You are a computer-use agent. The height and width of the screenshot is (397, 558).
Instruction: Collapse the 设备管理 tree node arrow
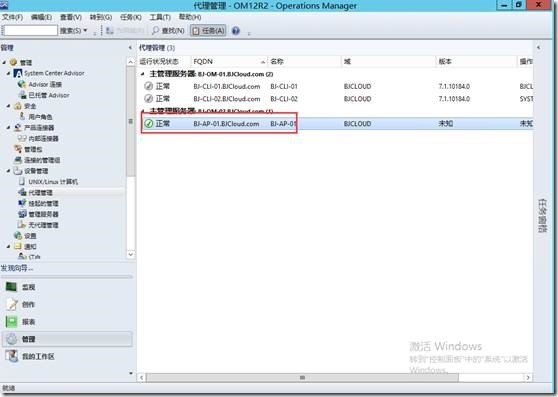coord(9,171)
